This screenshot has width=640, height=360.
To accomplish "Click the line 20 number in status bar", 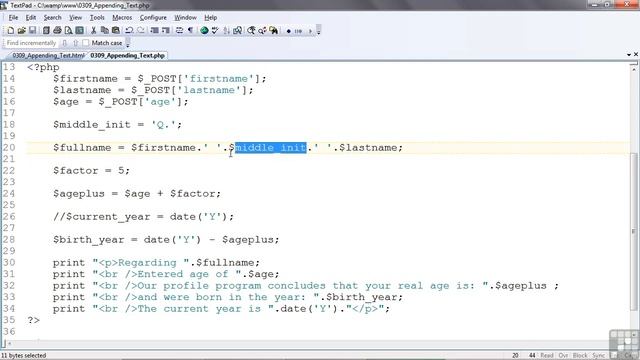I will pyautogui.click(x=515, y=356).
